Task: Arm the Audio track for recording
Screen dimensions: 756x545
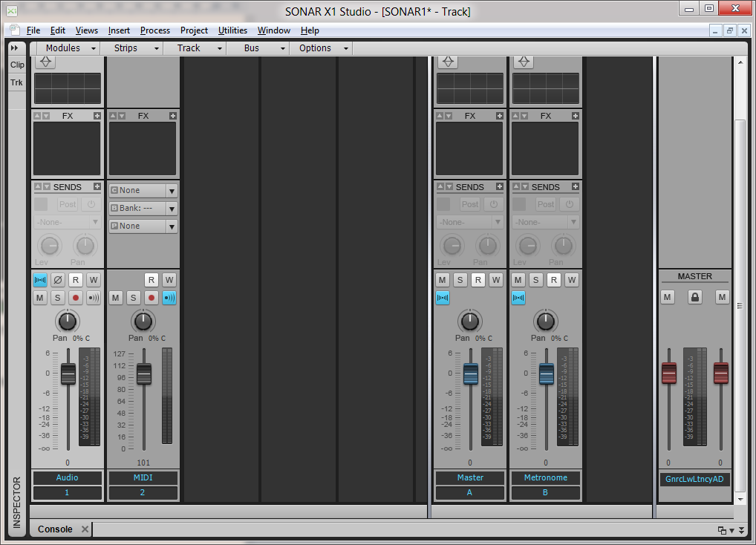Action: click(76, 298)
